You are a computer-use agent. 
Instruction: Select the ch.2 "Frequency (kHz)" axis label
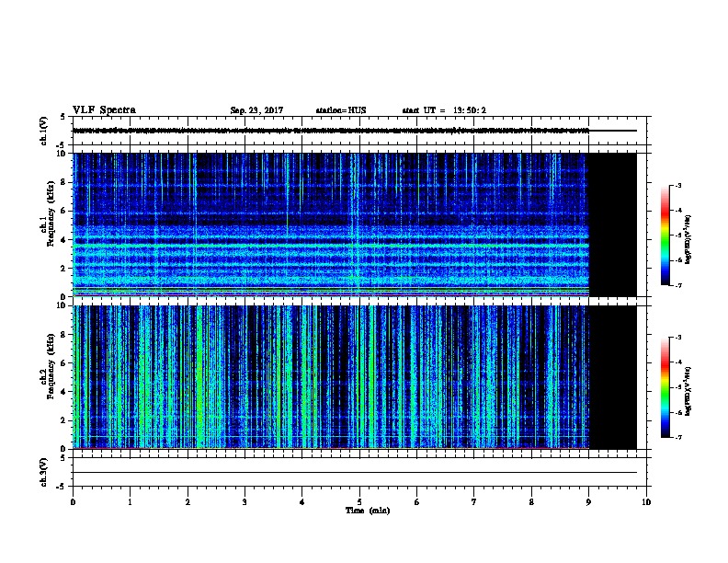point(51,366)
